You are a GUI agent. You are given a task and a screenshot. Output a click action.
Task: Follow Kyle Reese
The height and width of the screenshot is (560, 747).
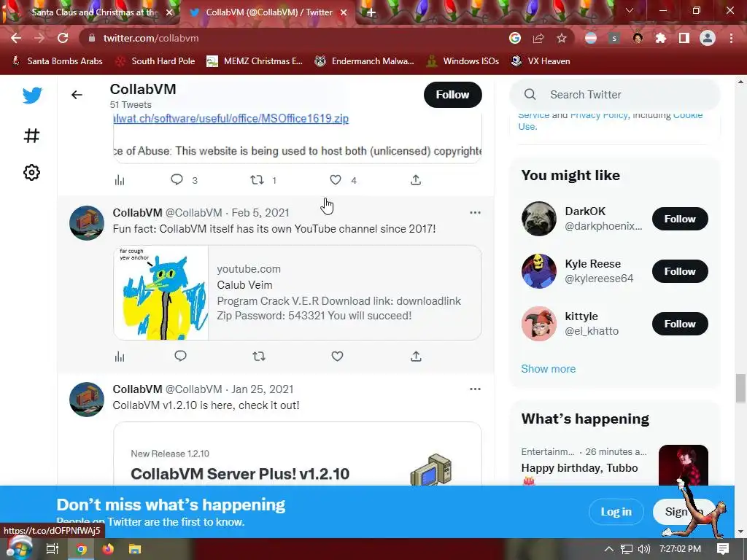tap(680, 271)
